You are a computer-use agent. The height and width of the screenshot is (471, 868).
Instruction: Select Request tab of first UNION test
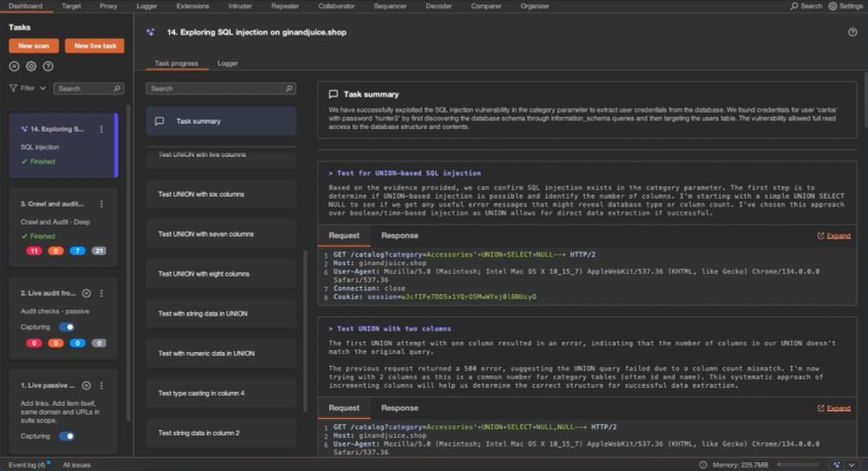pyautogui.click(x=344, y=236)
